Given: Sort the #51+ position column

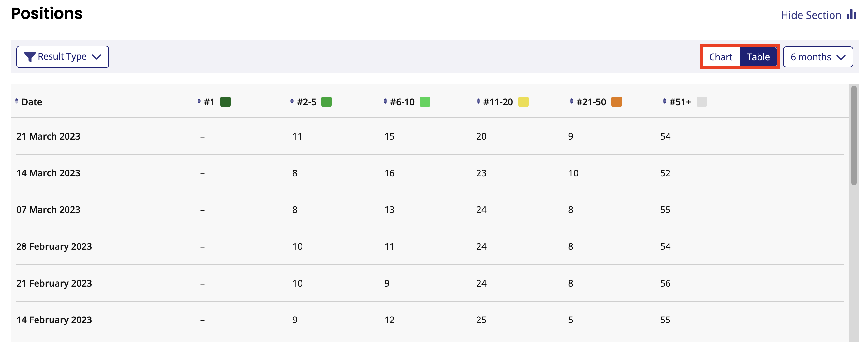Looking at the screenshot, I should [664, 101].
